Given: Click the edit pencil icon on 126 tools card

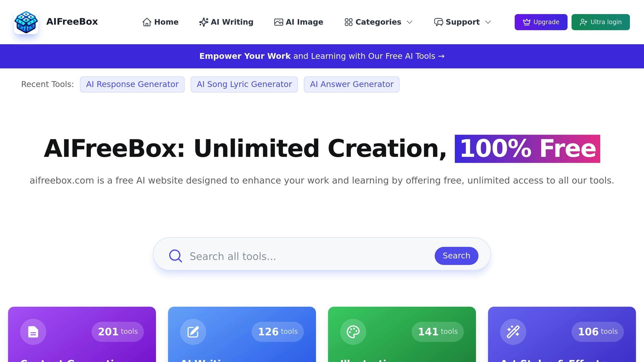Looking at the screenshot, I should [x=193, y=332].
